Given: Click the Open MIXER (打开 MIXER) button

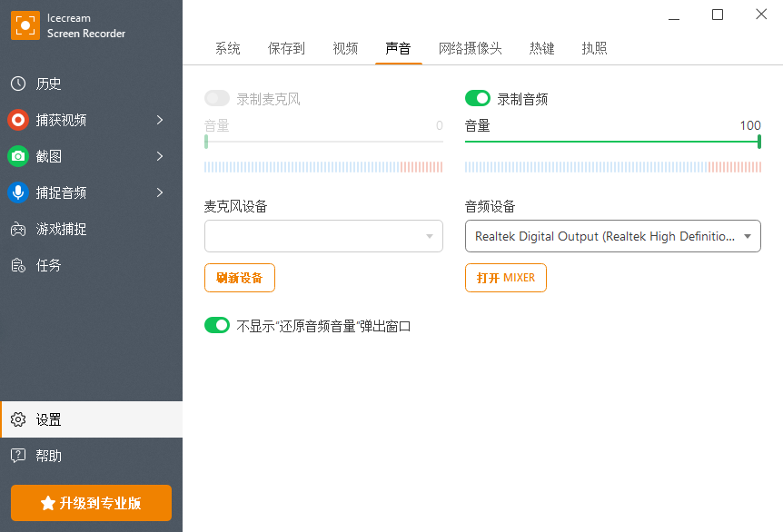Looking at the screenshot, I should (x=505, y=278).
